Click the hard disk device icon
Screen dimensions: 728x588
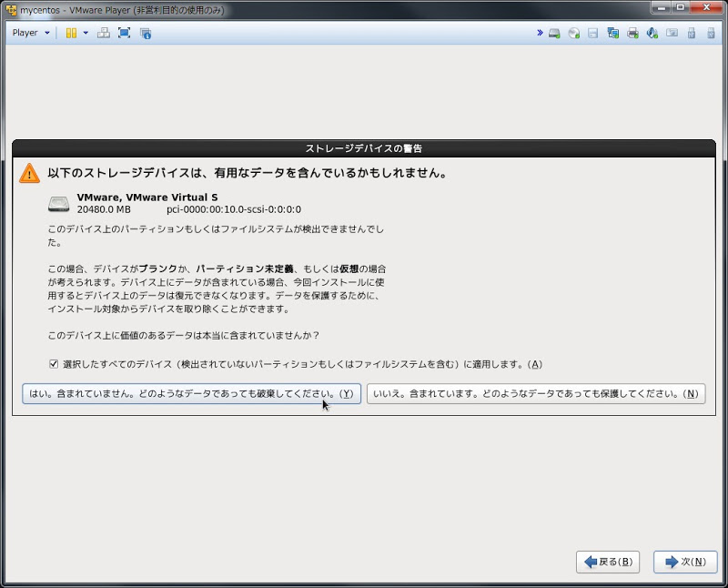point(553,33)
